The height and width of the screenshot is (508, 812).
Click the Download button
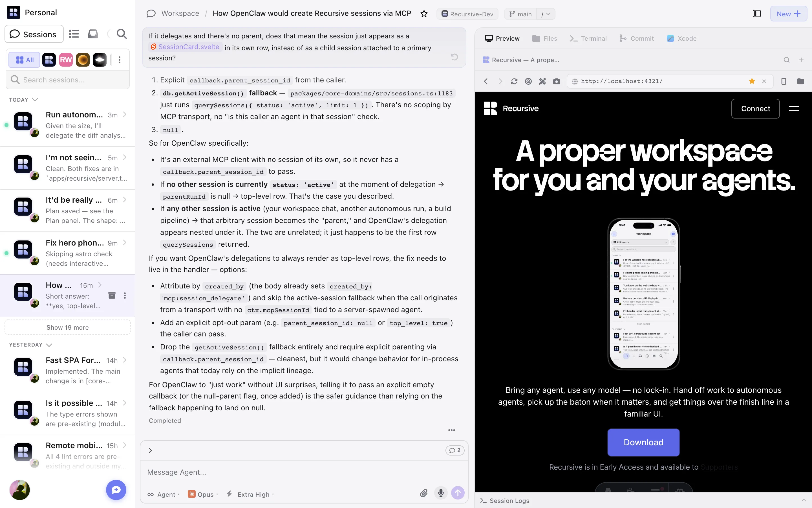point(643,442)
